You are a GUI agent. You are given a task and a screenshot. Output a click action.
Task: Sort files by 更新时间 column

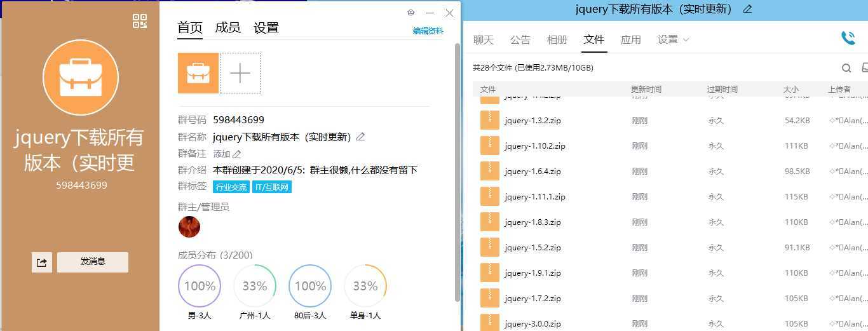pyautogui.click(x=646, y=90)
